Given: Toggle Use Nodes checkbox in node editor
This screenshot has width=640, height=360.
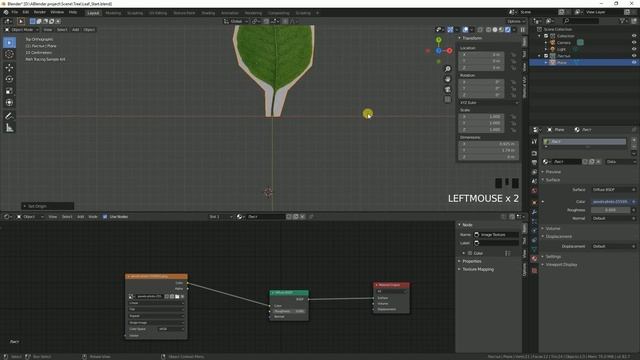Looking at the screenshot, I should tap(105, 217).
